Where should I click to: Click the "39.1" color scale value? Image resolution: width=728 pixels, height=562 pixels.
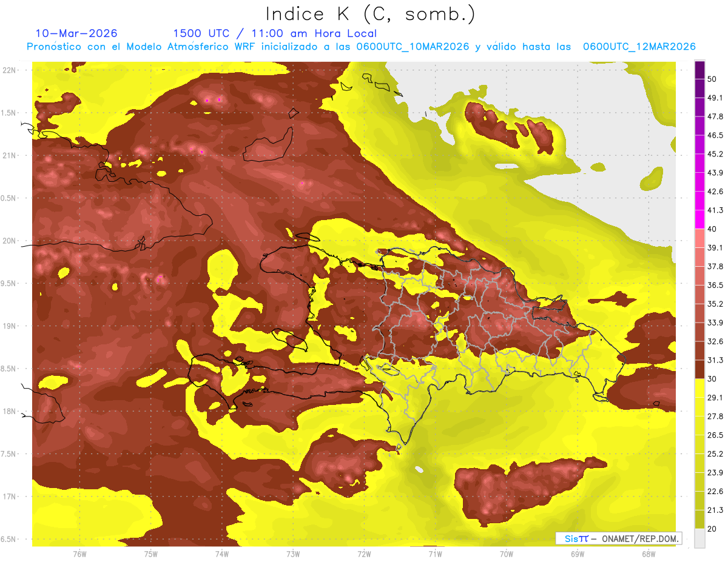tap(715, 247)
